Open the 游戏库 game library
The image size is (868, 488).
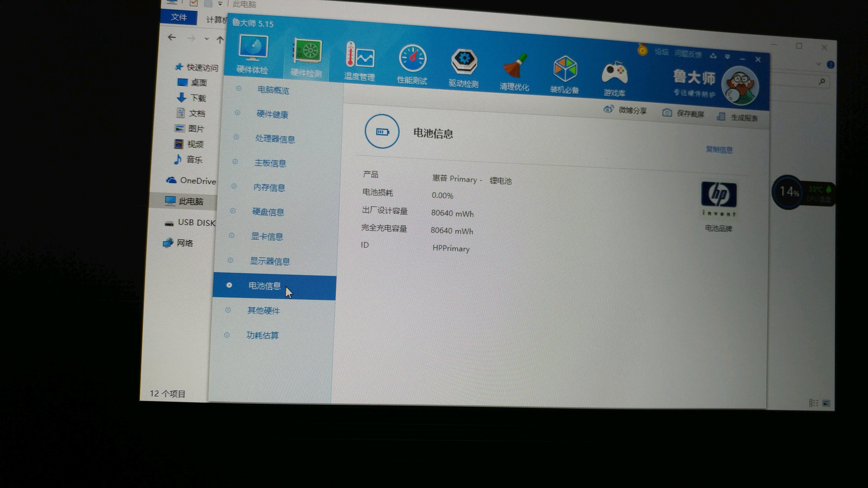click(614, 79)
